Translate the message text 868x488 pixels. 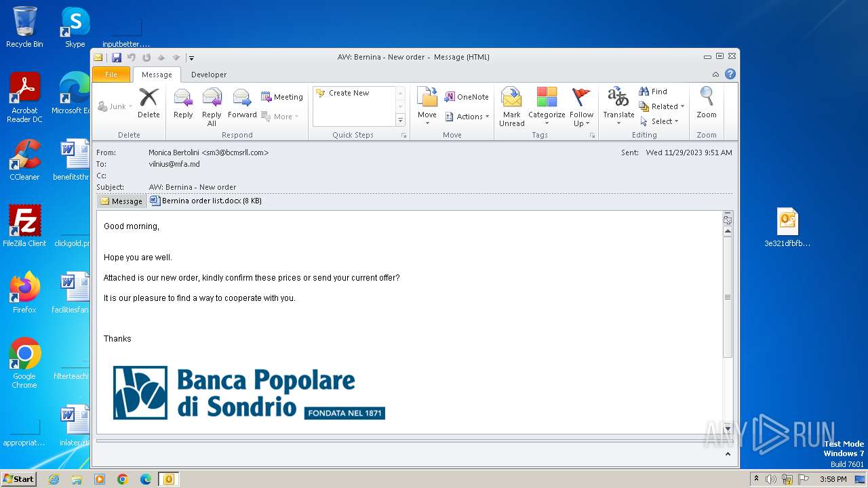(618, 107)
